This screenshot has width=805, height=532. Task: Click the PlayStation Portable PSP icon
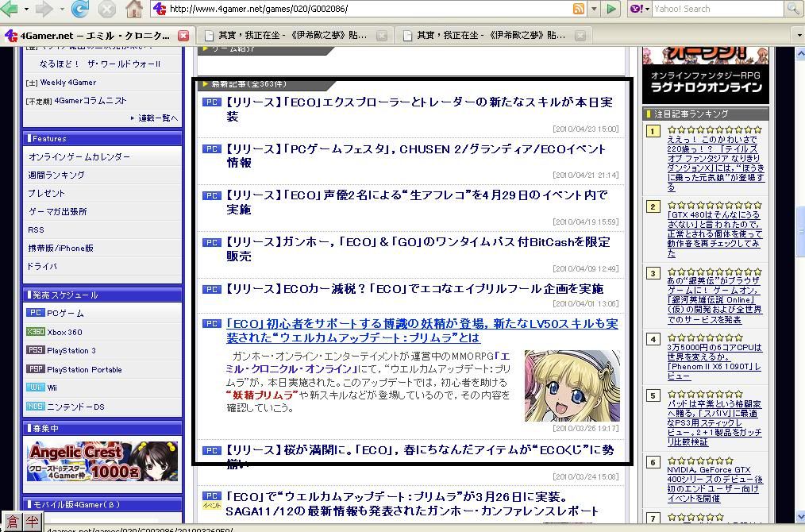[36, 369]
